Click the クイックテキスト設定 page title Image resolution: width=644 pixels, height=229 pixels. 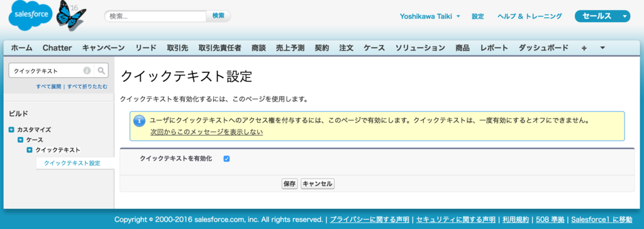point(186,77)
